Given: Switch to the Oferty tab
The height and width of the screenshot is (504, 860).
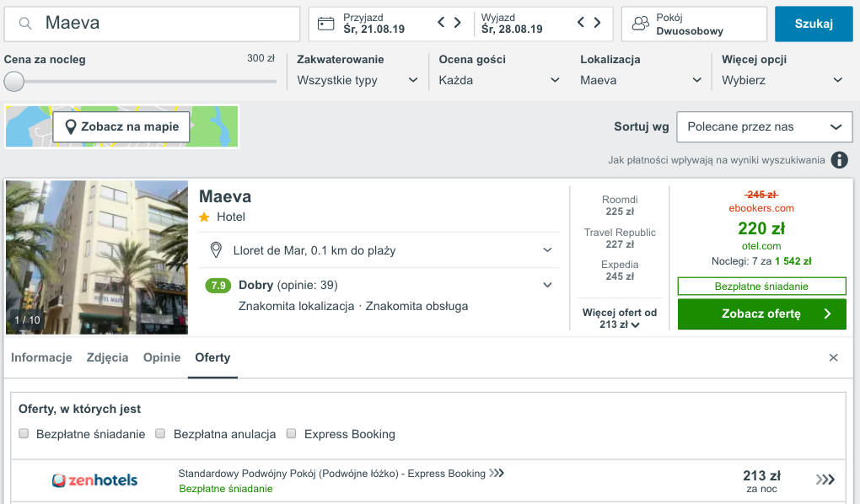Looking at the screenshot, I should [x=212, y=357].
